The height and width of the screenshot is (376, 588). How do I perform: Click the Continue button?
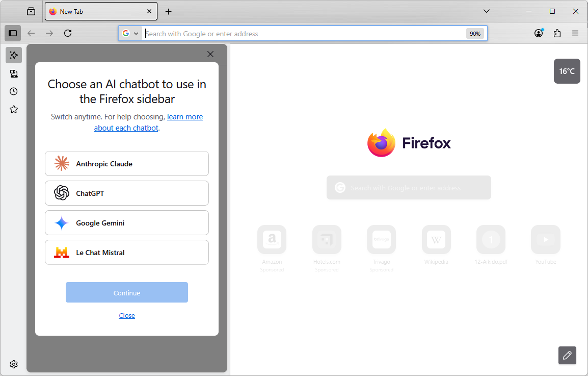click(127, 293)
